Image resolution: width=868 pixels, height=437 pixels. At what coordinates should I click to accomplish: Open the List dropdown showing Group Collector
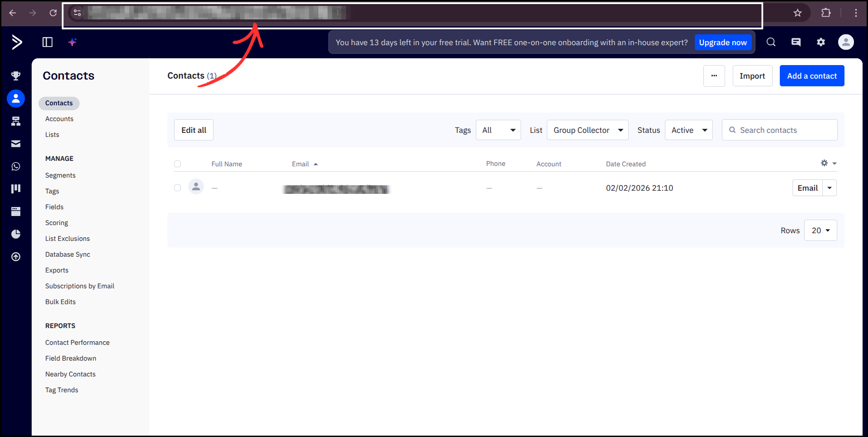[587, 130]
